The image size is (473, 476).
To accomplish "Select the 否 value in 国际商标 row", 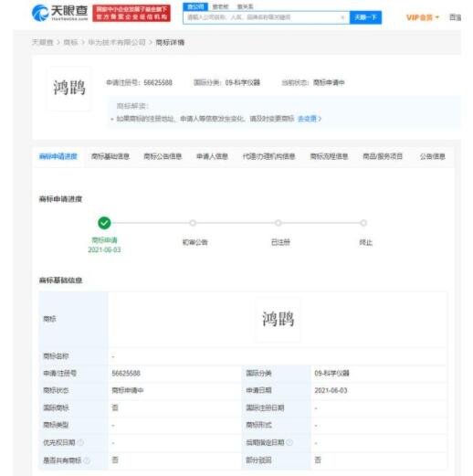I will (x=115, y=407).
